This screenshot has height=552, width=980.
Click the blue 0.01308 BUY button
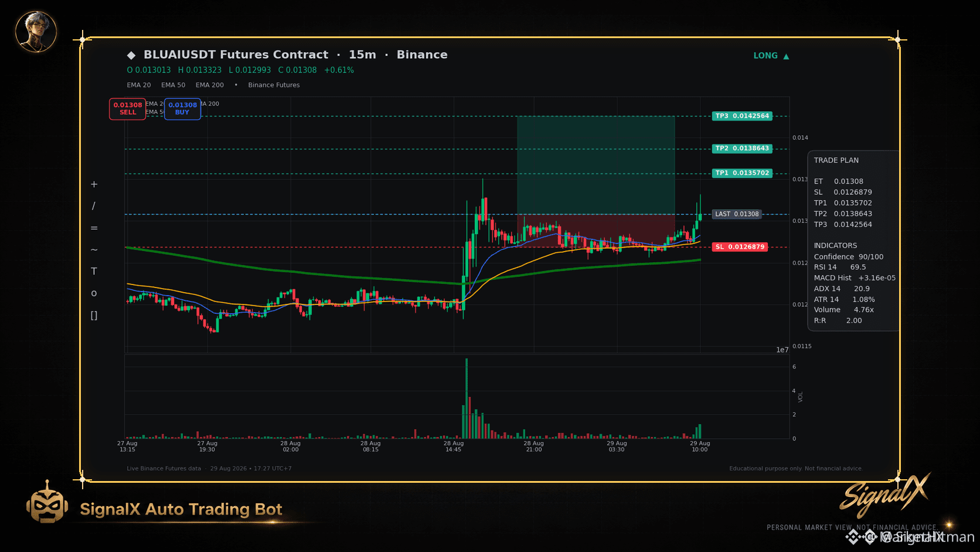pyautogui.click(x=182, y=109)
